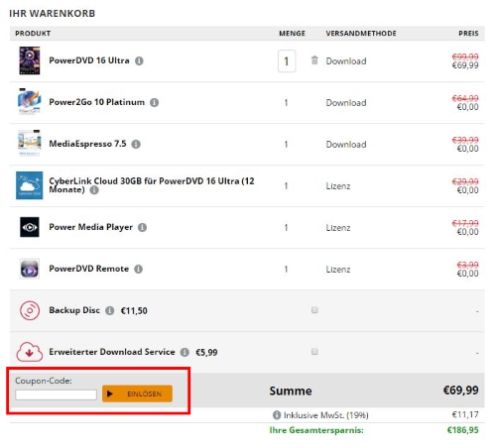Viewport: 496px width, 448px height.
Task: Open info icon for CyberLink Cloud 30GB
Action: point(94,190)
